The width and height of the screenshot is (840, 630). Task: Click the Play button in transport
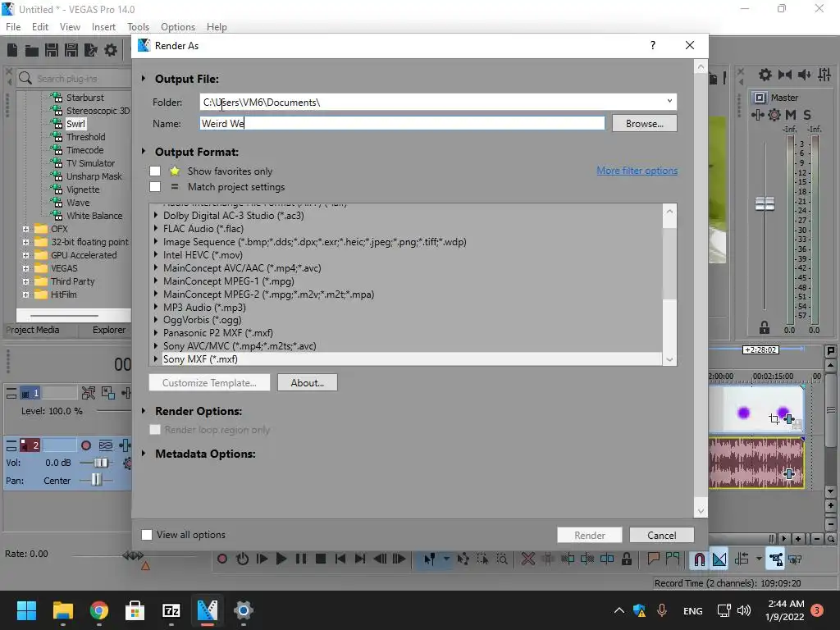(281, 559)
